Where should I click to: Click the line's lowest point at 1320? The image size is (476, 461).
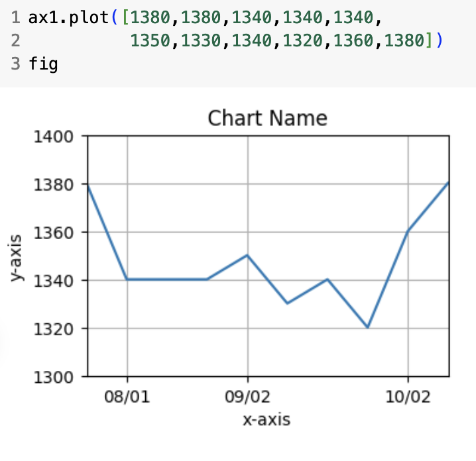coord(368,328)
